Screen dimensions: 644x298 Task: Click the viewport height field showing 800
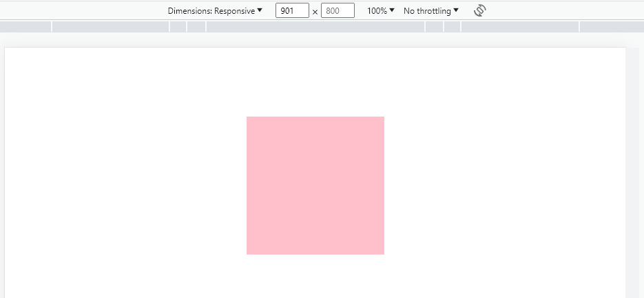pos(337,11)
